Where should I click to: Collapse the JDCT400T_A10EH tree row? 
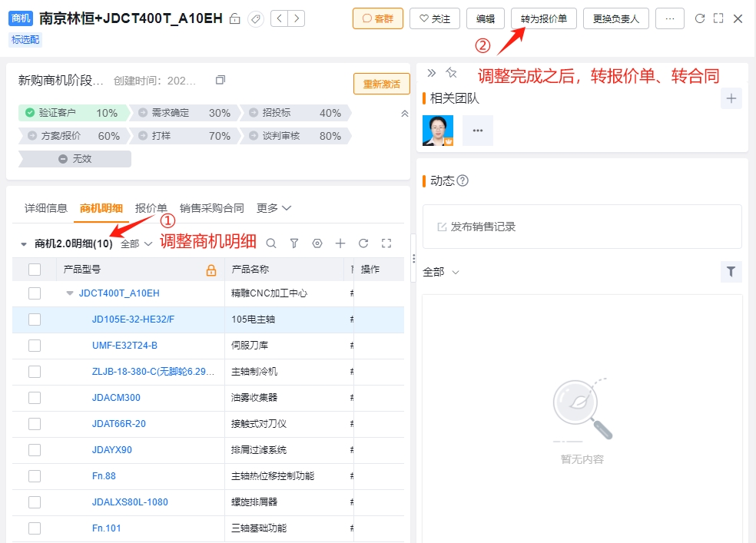[x=70, y=293]
